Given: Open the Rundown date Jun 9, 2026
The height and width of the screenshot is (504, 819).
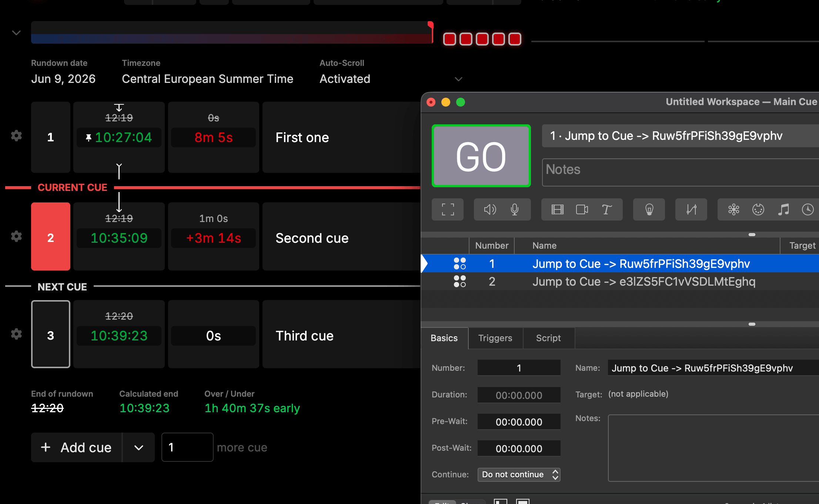Looking at the screenshot, I should pyautogui.click(x=63, y=79).
